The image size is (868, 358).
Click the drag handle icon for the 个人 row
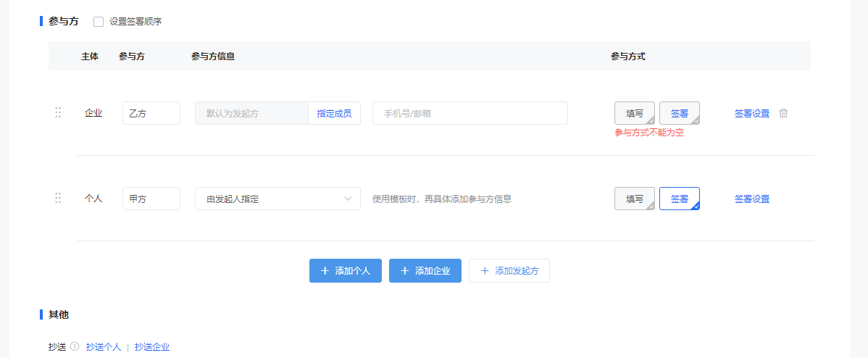[x=58, y=198]
